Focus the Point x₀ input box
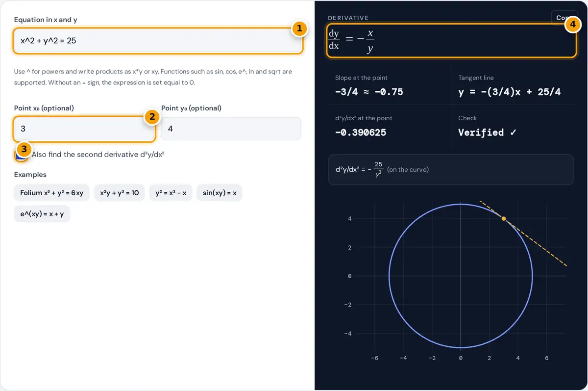Screen dimensions: 588x391 tap(84, 129)
